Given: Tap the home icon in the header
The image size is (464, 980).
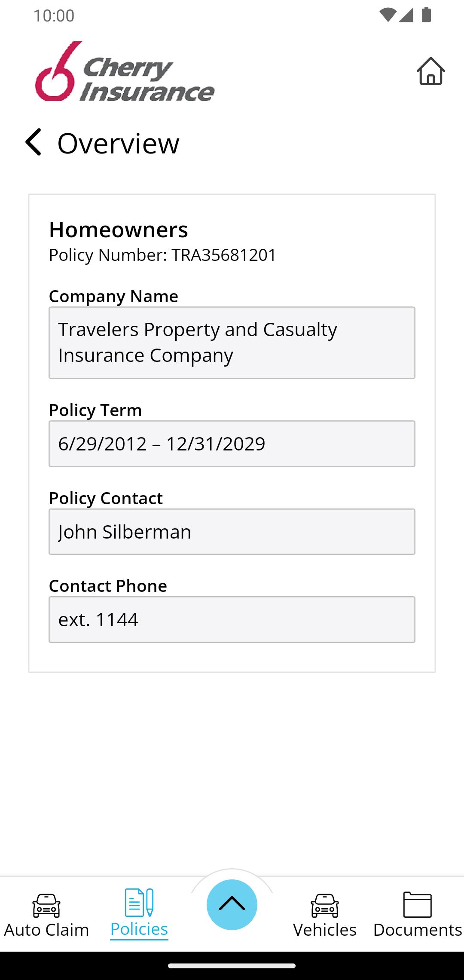Looking at the screenshot, I should 430,71.
